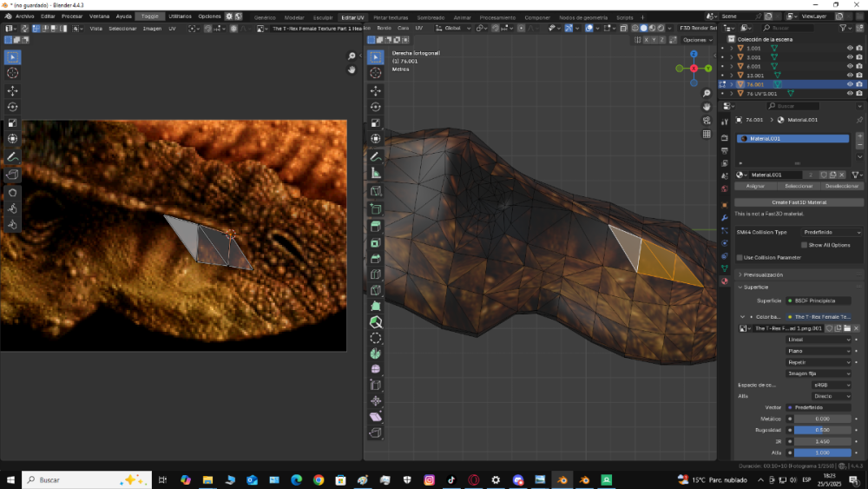868x489 pixels.
Task: Expand the Previsualización panel
Action: [764, 274]
